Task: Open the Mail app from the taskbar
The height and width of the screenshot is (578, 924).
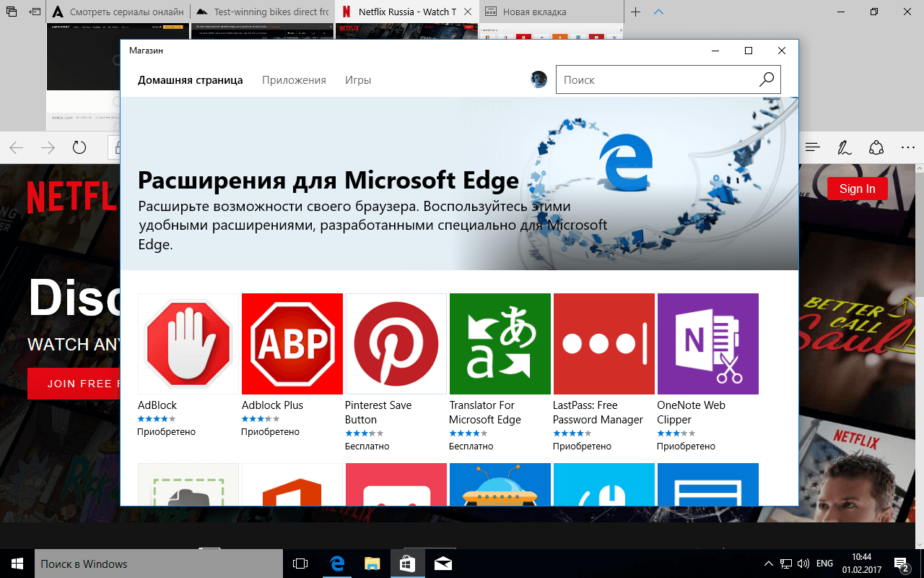Action: (443, 563)
